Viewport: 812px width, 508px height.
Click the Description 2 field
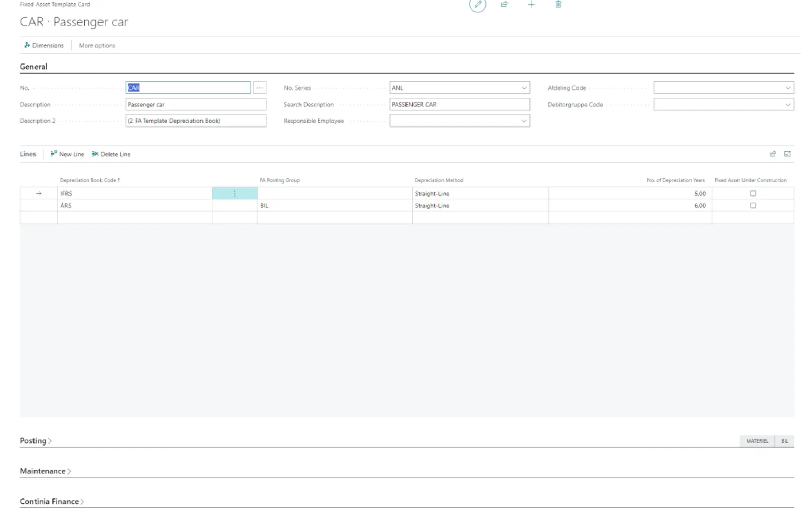[x=196, y=121]
